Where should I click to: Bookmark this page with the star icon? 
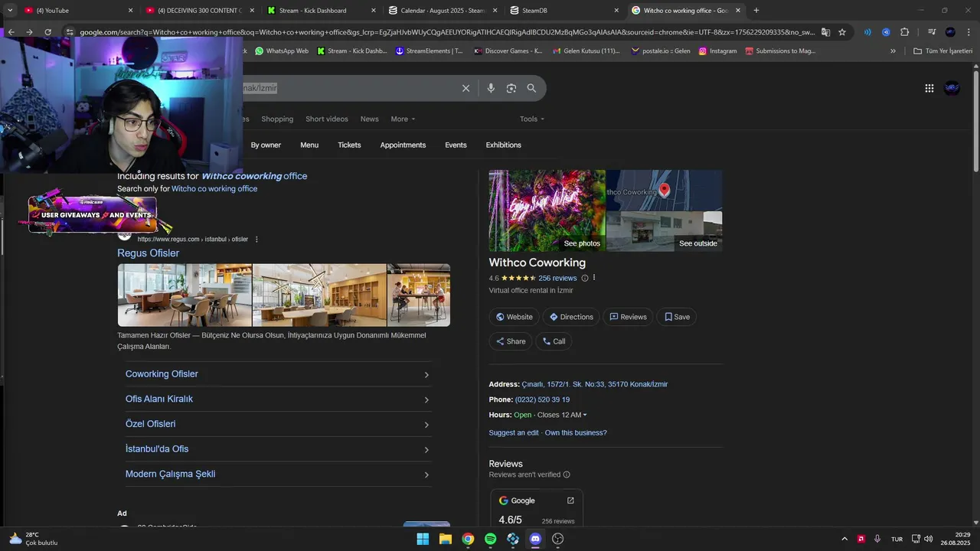842,32
